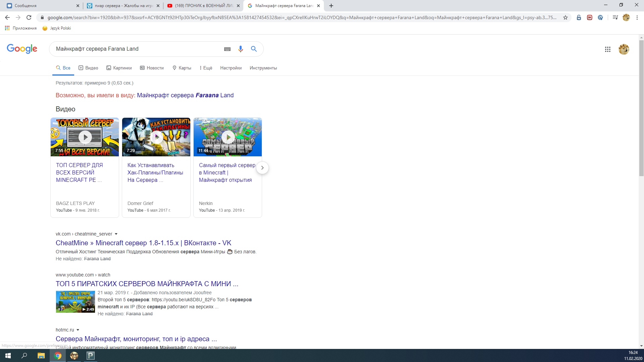Viewport: 644px width, 362px height.
Task: Expand hotmc.ru result options arrow
Action: (78, 330)
